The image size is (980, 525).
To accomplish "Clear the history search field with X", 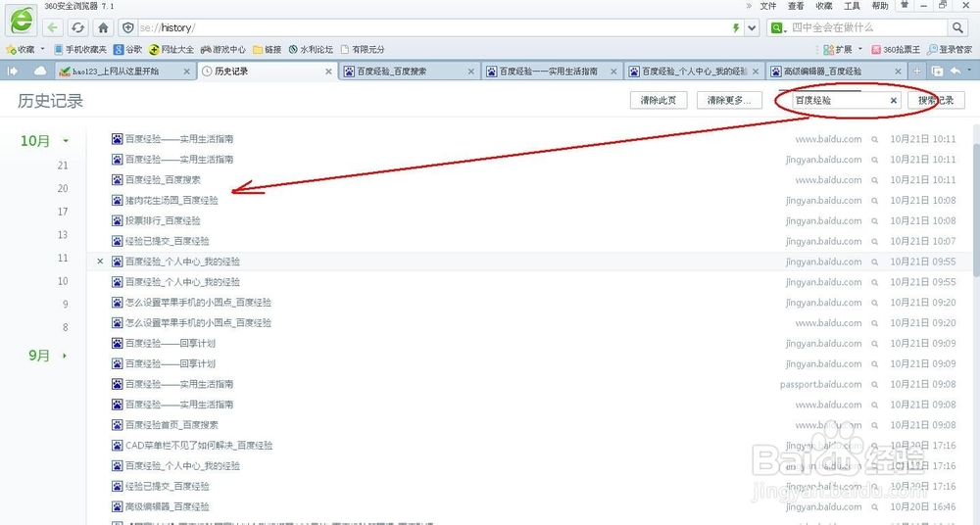I will [894, 100].
